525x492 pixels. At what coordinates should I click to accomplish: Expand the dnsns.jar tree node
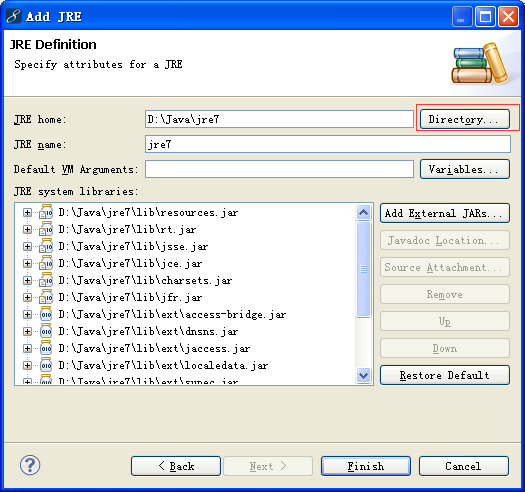click(x=27, y=332)
